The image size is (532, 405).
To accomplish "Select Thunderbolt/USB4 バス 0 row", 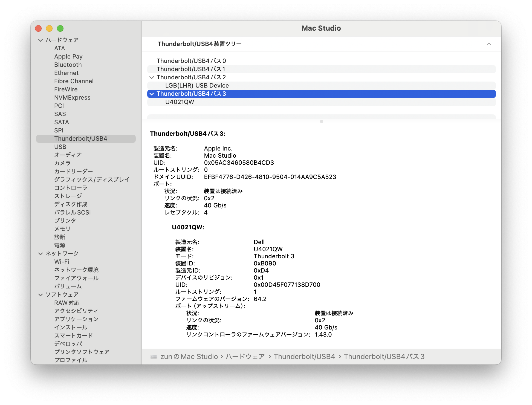I will pos(191,61).
